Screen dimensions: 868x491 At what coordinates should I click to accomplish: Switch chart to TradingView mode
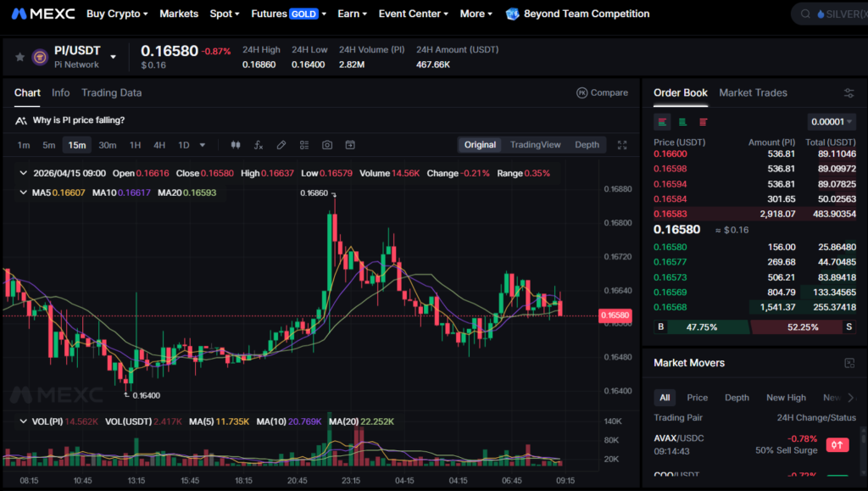[535, 145]
